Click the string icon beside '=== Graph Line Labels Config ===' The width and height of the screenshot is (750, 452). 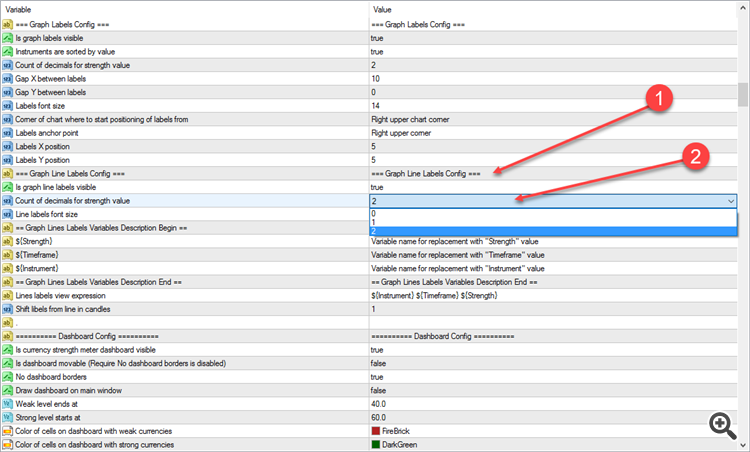pyautogui.click(x=7, y=174)
